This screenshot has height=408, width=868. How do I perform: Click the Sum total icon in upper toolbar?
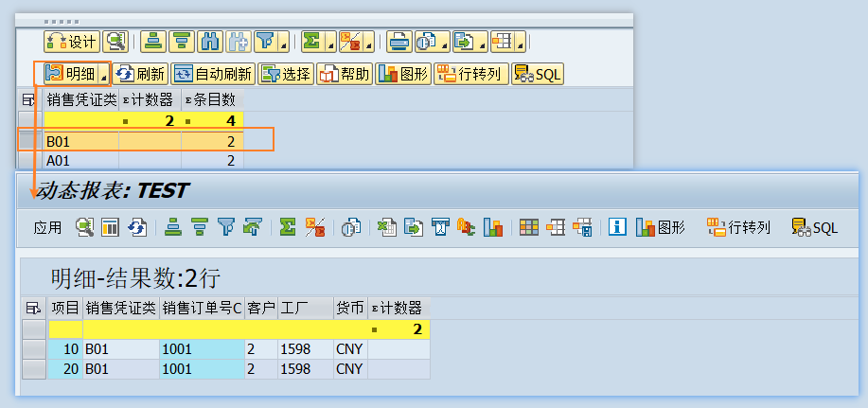coord(312,42)
